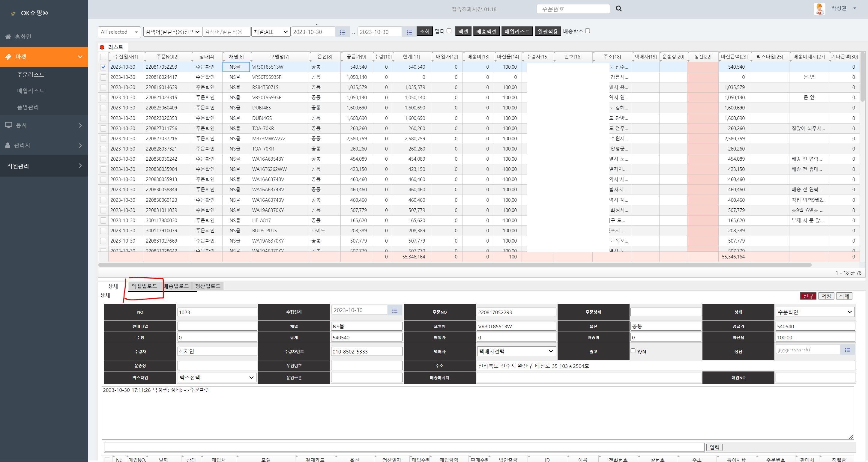The width and height of the screenshot is (868, 462).
Task: Click the search magnifier icon
Action: tap(619, 9)
